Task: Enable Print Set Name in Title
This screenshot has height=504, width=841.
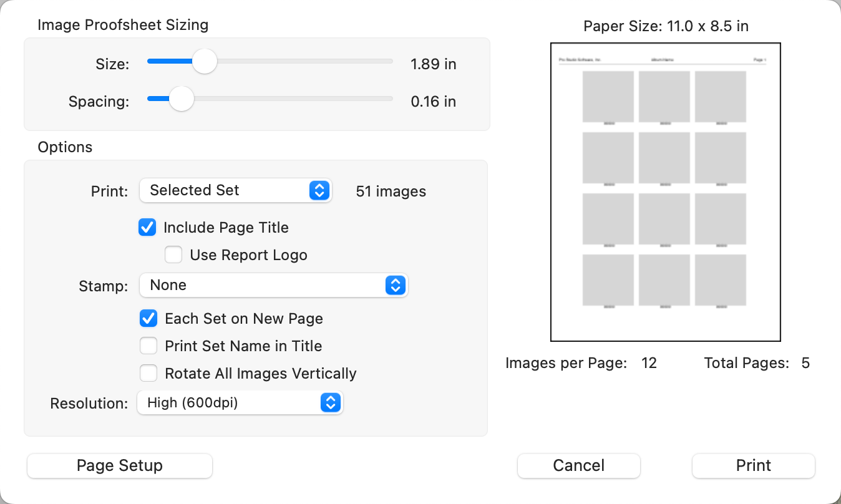Action: pos(148,346)
